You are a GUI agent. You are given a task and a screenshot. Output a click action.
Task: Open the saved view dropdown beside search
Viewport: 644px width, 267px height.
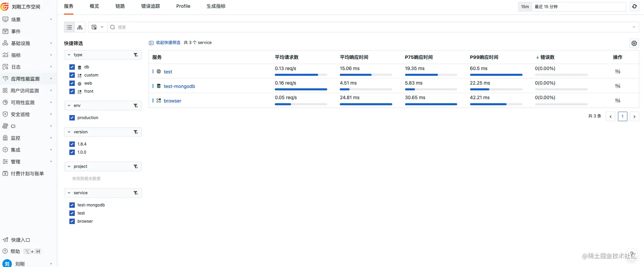point(97,27)
